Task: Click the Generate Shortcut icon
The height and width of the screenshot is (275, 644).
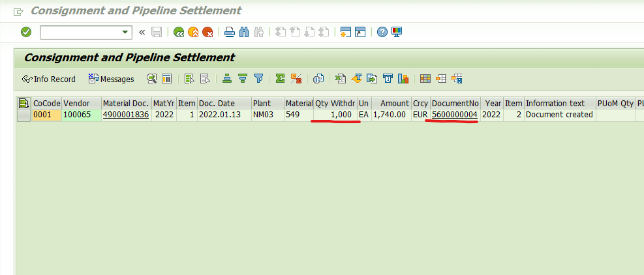Action: [360, 32]
